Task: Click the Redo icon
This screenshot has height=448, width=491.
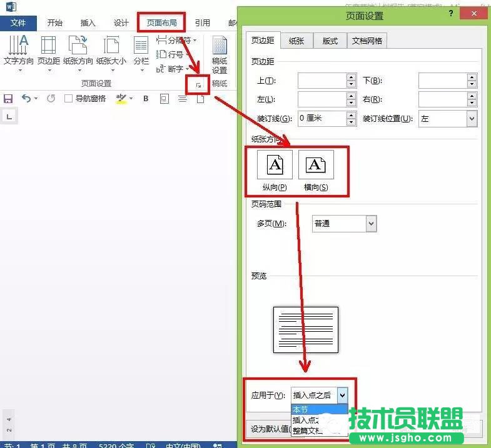Action: click(51, 99)
